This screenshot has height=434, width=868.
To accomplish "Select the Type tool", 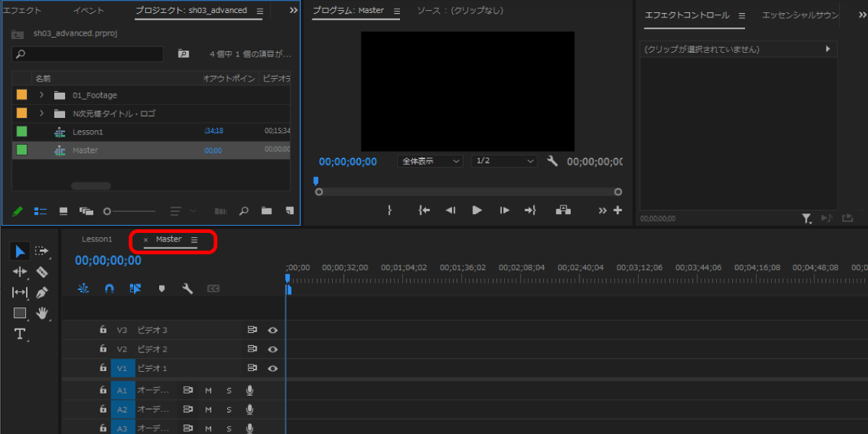I will coord(20,333).
